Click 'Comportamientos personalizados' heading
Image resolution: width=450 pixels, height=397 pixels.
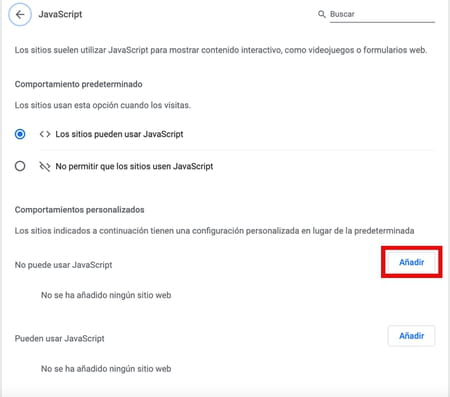[x=79, y=210]
